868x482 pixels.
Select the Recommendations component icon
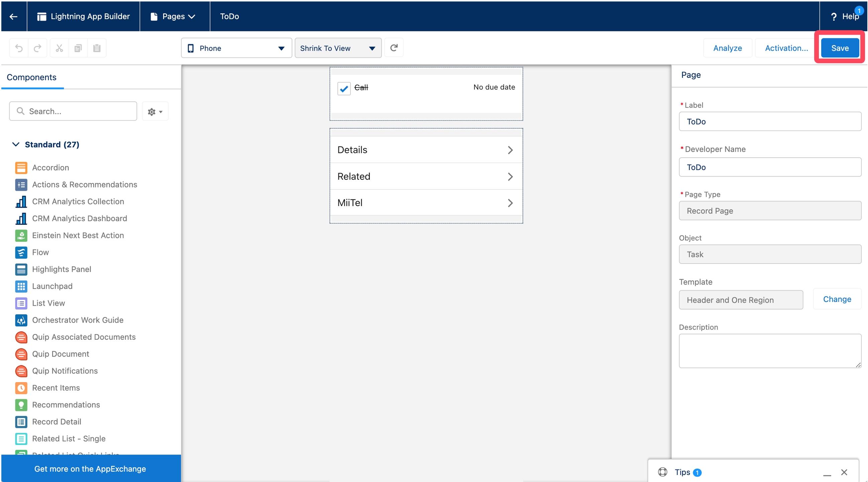click(x=21, y=405)
